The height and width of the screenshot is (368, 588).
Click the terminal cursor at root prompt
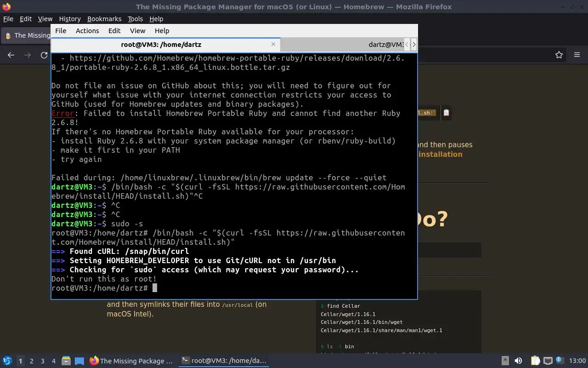coord(155,288)
